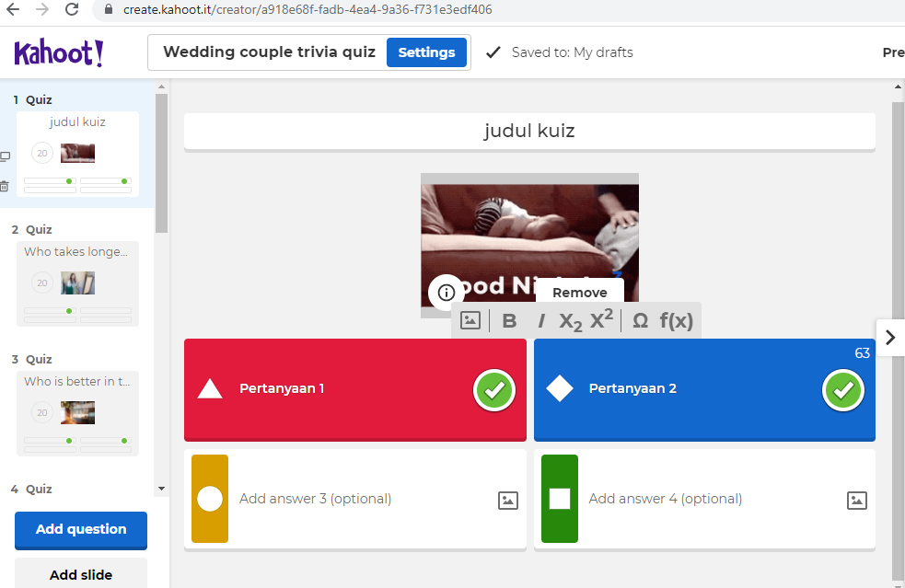905x588 pixels.
Task: Click the Pertanyaan 2 answer text
Action: pos(632,388)
